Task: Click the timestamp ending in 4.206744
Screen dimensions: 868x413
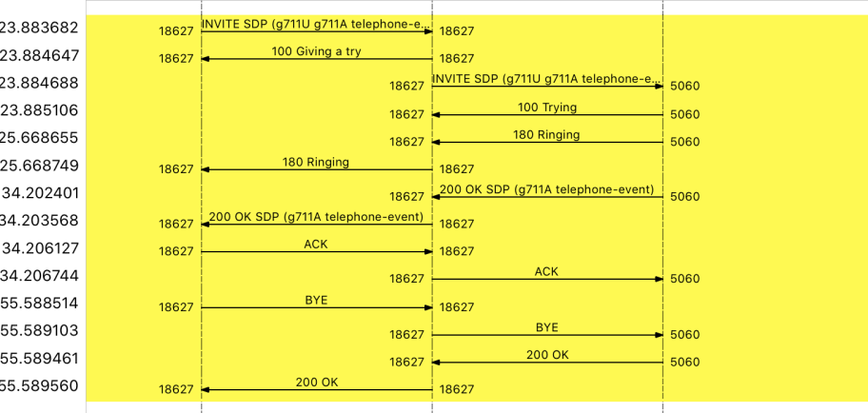Action: coord(40,276)
